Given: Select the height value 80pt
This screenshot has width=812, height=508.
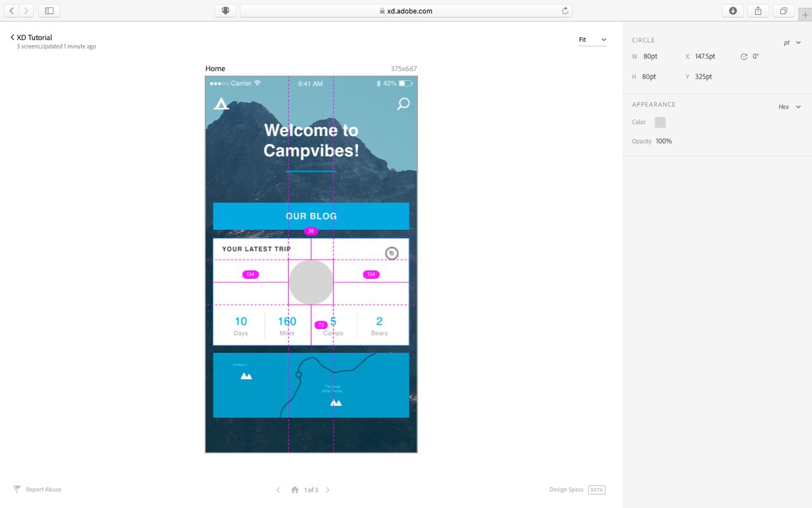Looking at the screenshot, I should pyautogui.click(x=650, y=77).
